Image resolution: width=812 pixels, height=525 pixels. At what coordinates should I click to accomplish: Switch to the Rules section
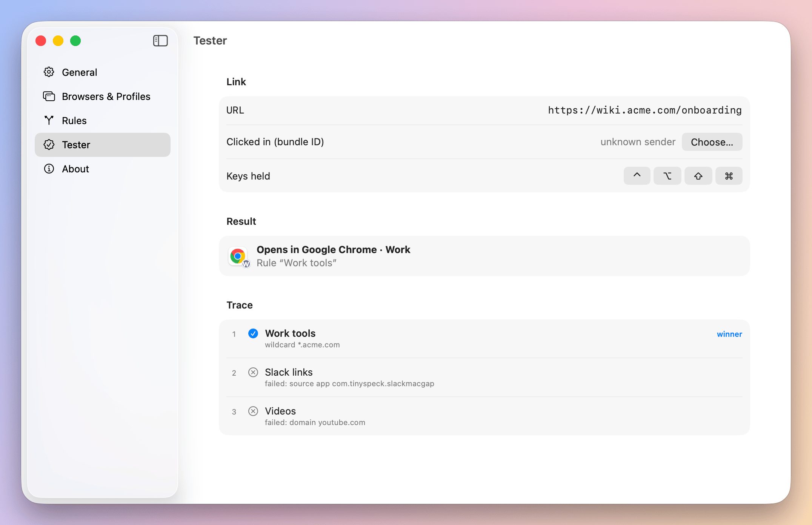coord(103,120)
